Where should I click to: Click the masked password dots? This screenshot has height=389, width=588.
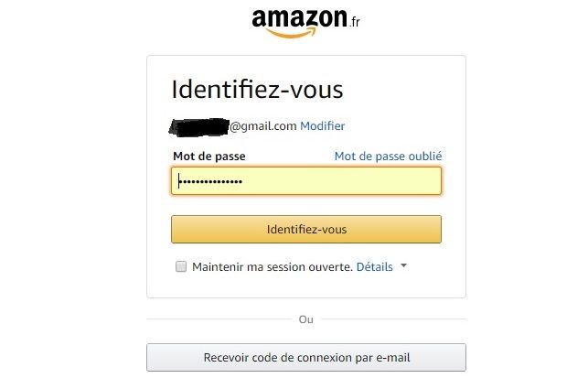coord(211,182)
